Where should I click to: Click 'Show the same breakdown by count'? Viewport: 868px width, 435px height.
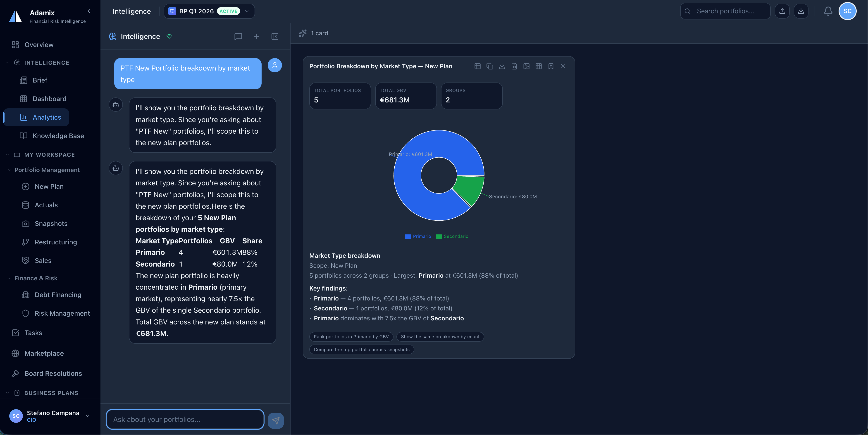(440, 337)
